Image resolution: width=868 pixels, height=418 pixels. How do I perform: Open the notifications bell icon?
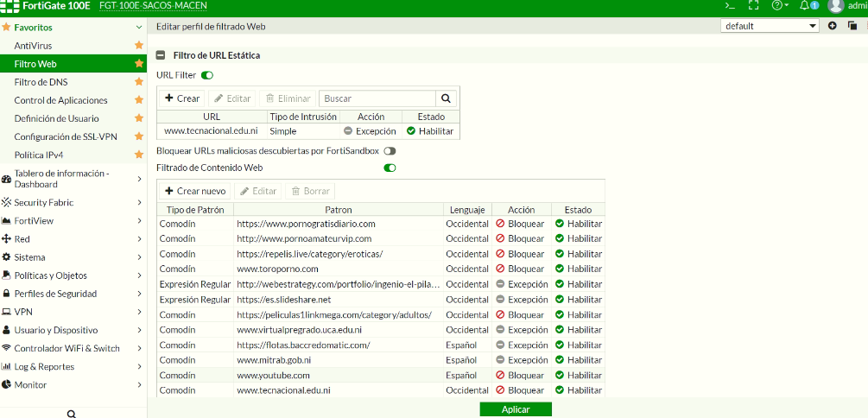click(803, 6)
